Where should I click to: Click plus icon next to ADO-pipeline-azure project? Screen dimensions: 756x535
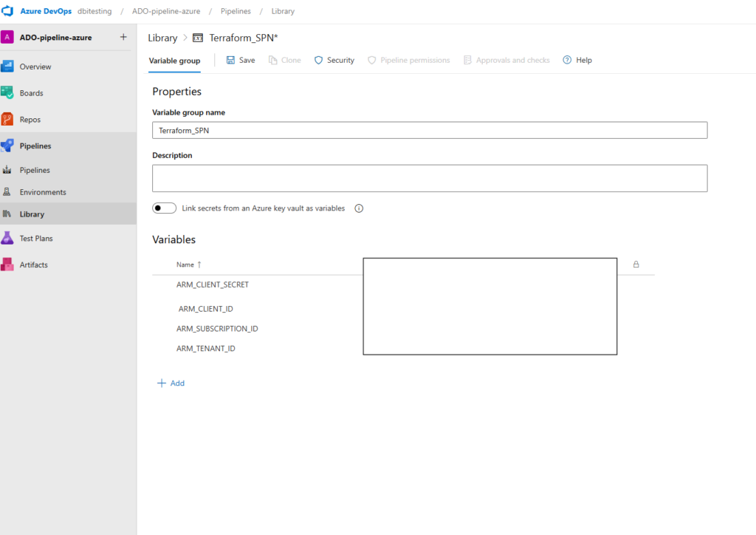click(123, 37)
